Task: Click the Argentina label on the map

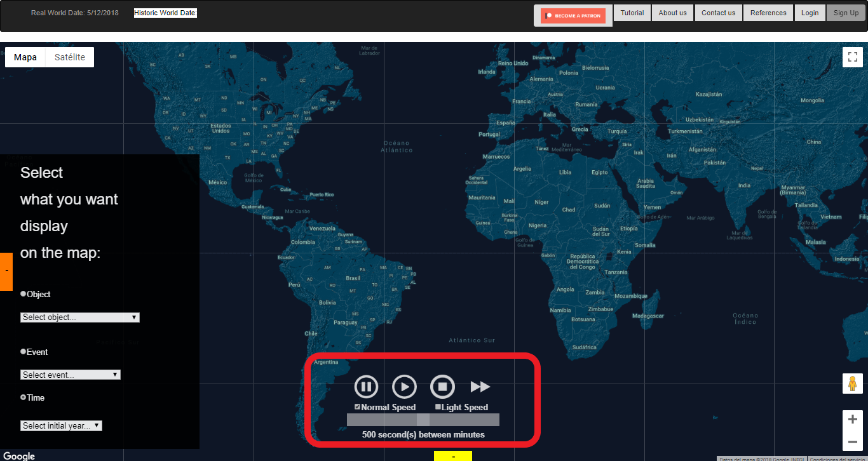Action: click(x=327, y=362)
